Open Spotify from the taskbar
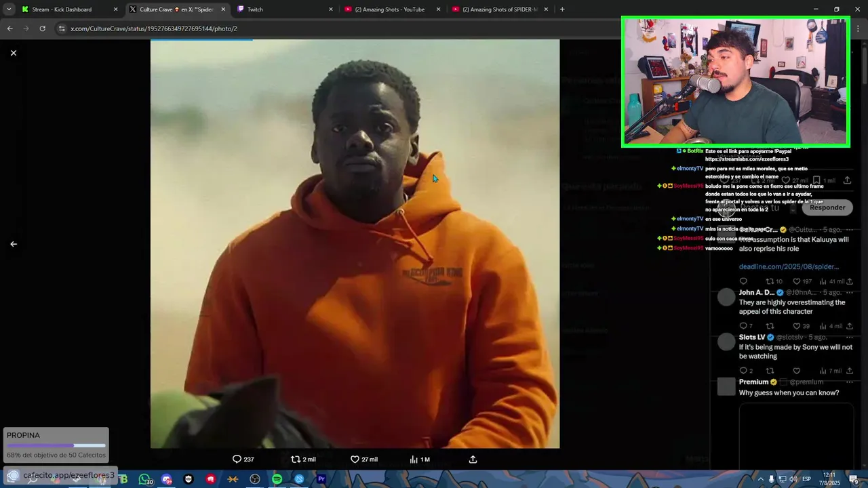This screenshot has height=488, width=868. 277,479
